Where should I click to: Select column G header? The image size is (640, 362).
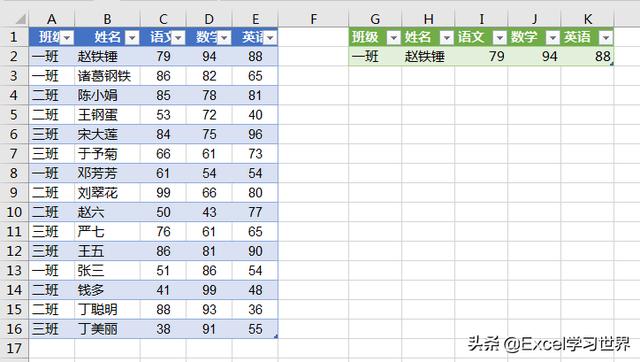point(375,19)
